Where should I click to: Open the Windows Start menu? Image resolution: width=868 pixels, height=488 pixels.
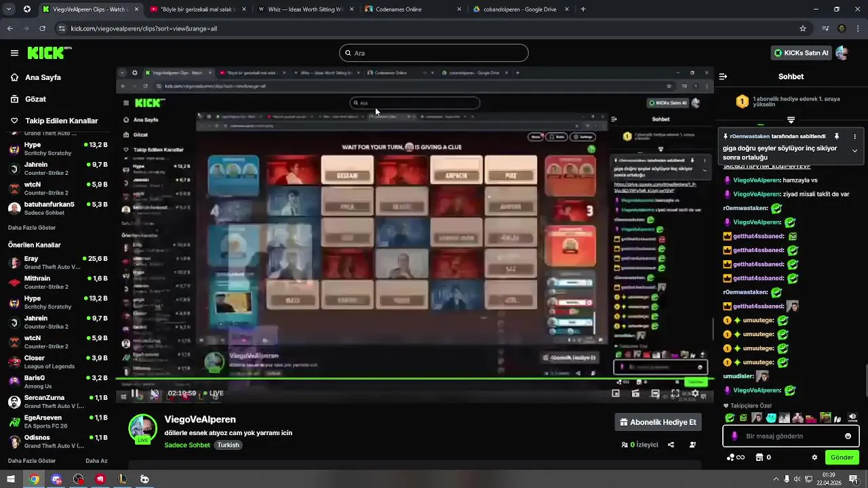11,479
